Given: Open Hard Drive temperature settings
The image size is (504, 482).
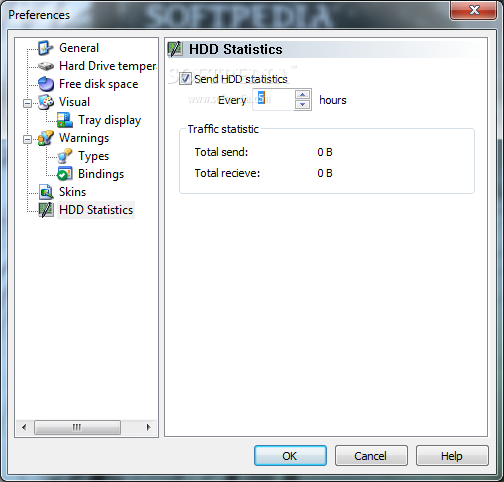Looking at the screenshot, I should (x=108, y=66).
